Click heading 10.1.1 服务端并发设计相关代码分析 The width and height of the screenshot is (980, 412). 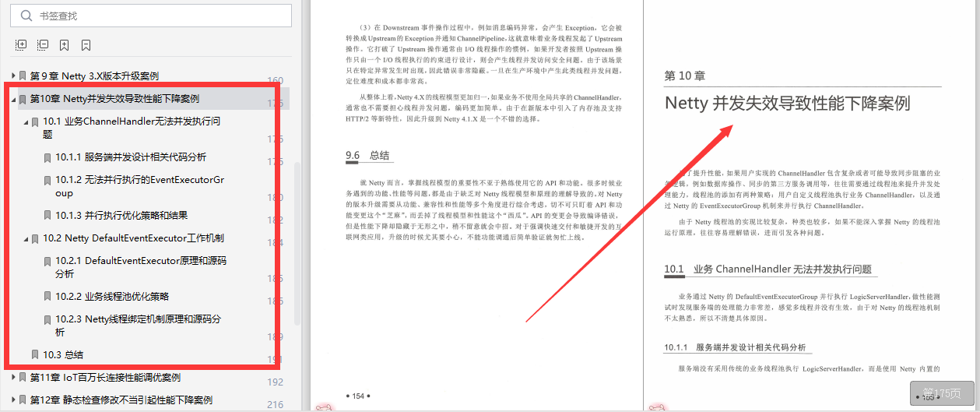[x=736, y=347]
